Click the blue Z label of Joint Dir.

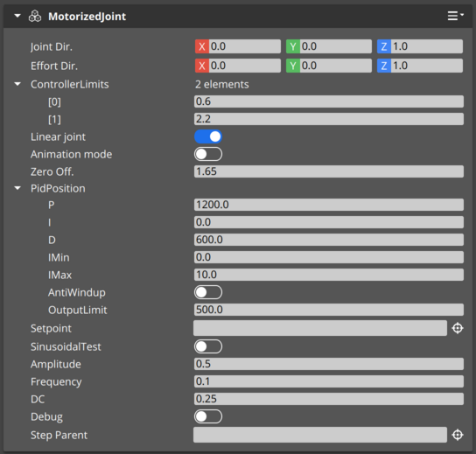tap(384, 46)
